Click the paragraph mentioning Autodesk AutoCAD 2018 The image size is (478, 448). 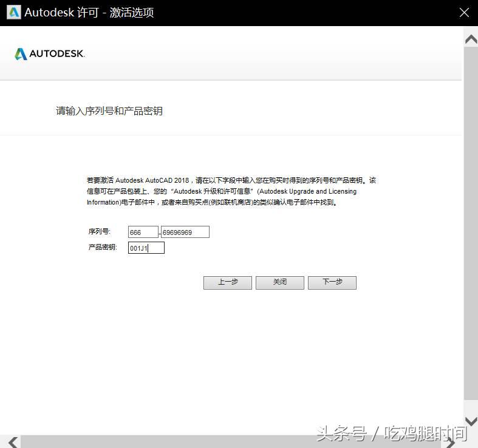[231, 191]
